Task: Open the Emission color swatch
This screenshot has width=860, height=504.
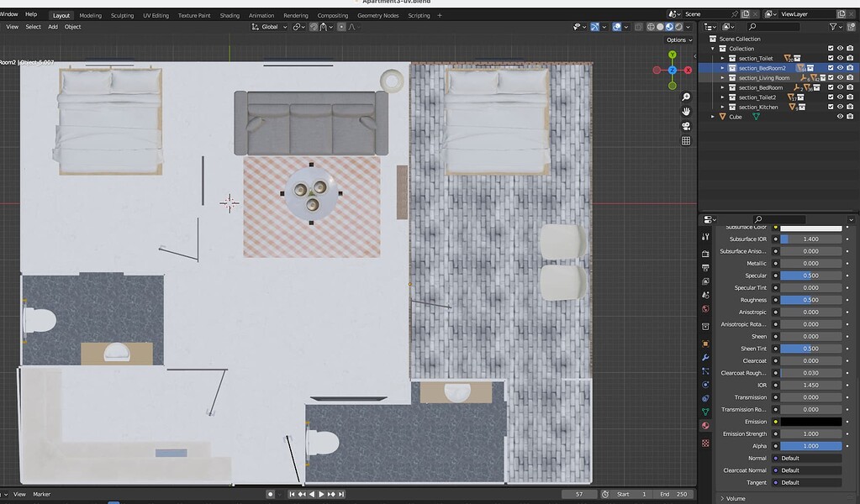Action: coord(810,421)
